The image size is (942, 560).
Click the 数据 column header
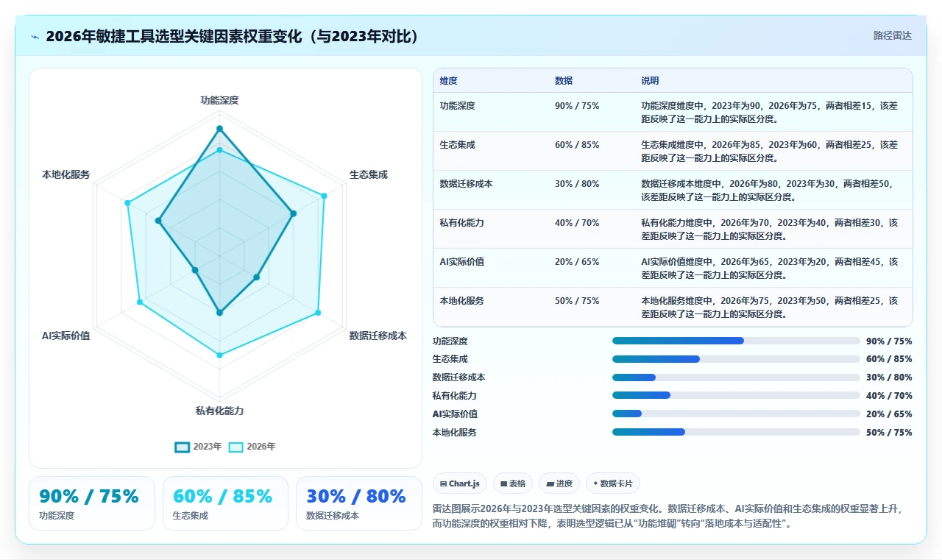tap(564, 81)
